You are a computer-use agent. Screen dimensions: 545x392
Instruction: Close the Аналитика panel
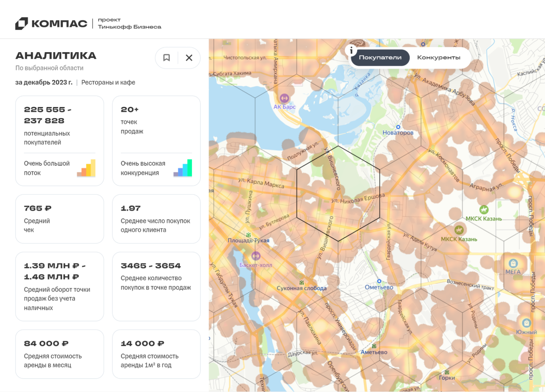pos(189,58)
